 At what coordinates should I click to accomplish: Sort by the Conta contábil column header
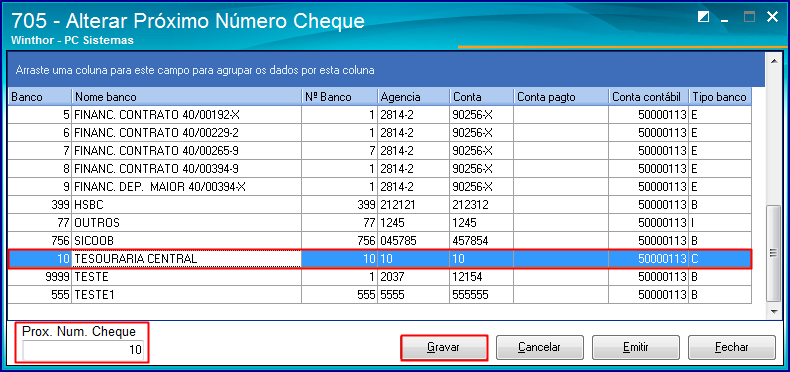click(x=648, y=97)
